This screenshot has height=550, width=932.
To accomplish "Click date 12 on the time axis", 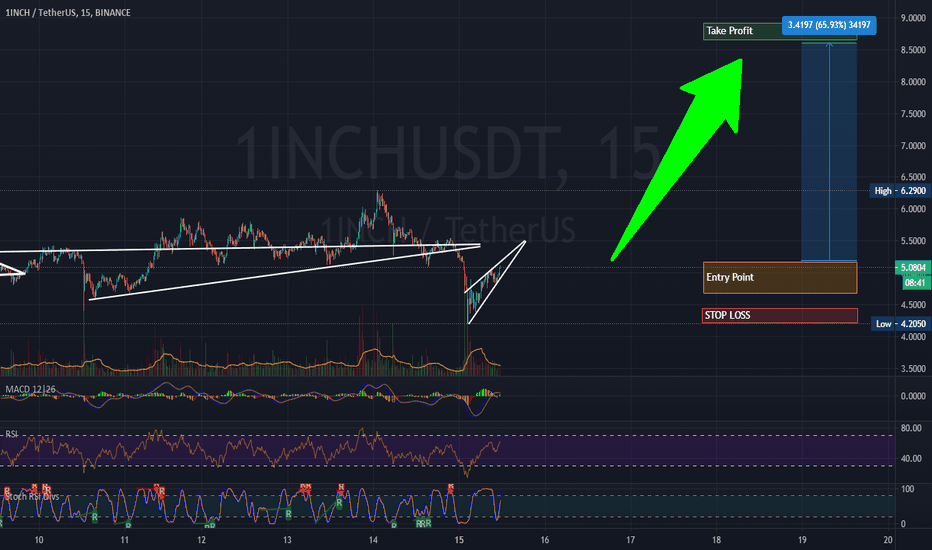I will 201,540.
